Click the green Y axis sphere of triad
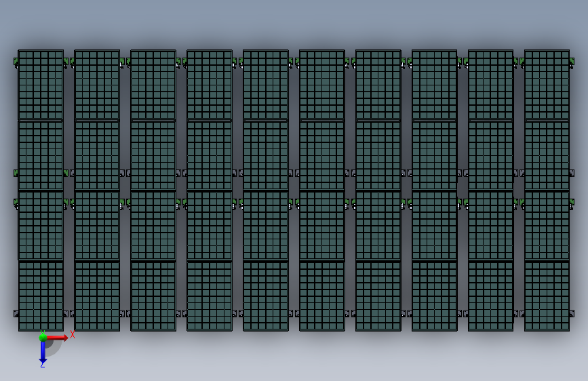The height and width of the screenshot is (381, 588). pyautogui.click(x=43, y=338)
